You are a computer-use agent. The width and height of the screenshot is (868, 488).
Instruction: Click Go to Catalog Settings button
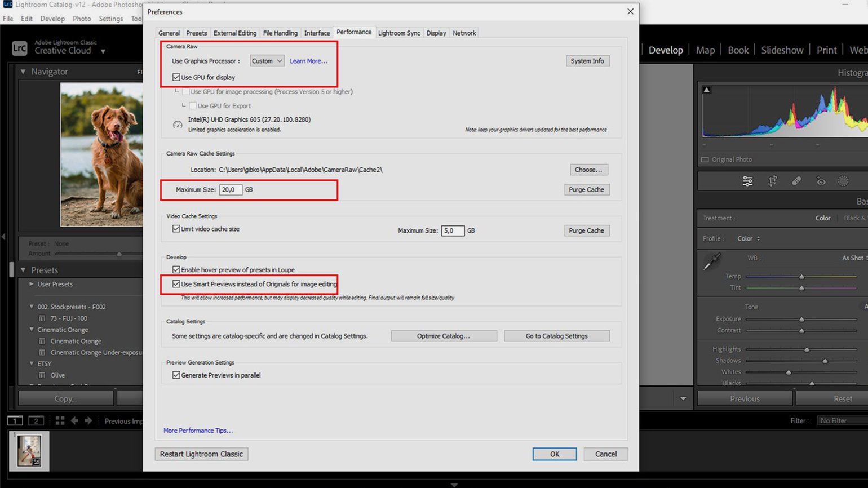pyautogui.click(x=556, y=336)
